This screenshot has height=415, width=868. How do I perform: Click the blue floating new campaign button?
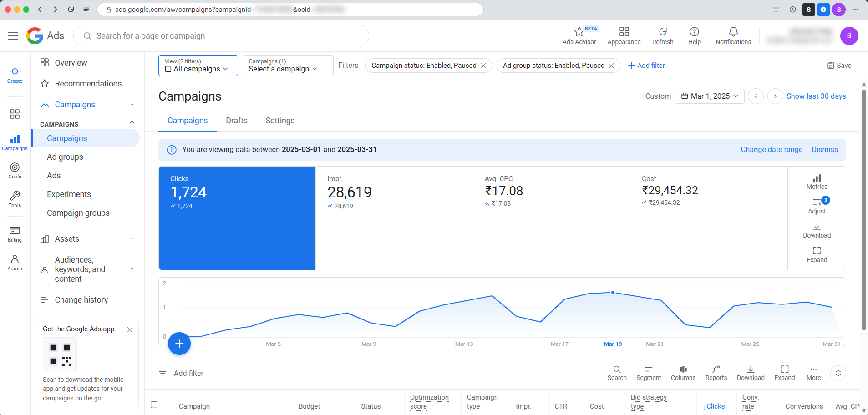pos(179,344)
